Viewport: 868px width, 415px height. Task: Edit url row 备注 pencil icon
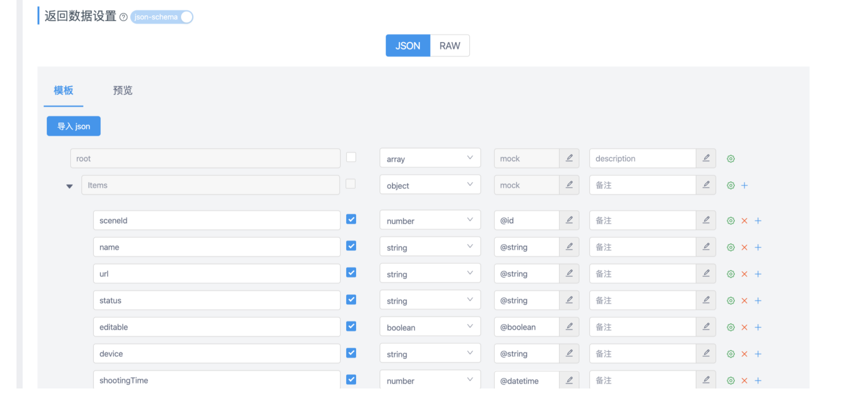point(706,273)
